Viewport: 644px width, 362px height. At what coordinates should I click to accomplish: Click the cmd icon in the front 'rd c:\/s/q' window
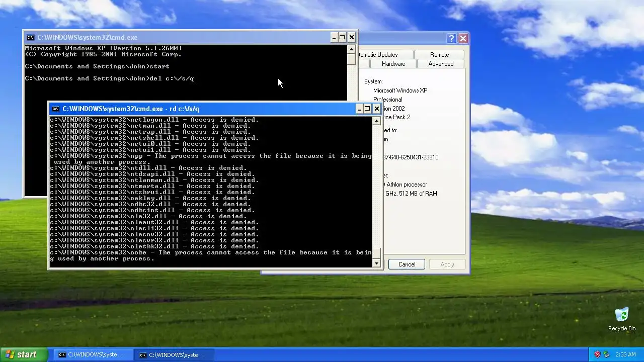pyautogui.click(x=56, y=109)
